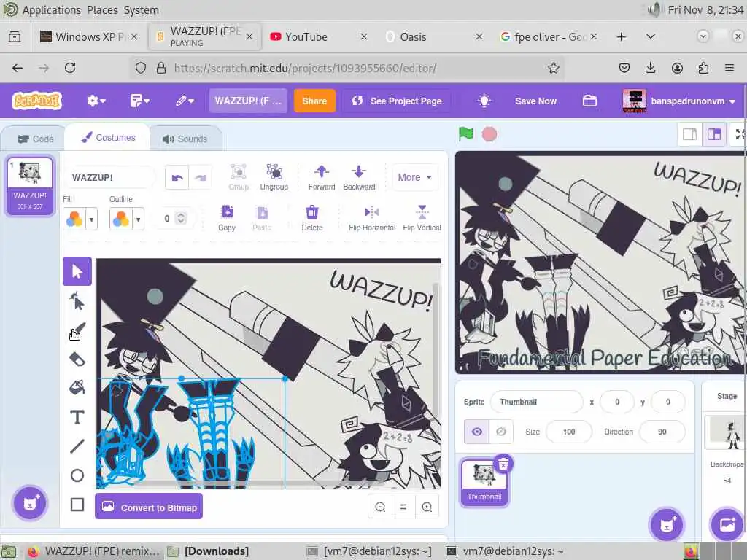Select the Line tool

[x=77, y=446]
